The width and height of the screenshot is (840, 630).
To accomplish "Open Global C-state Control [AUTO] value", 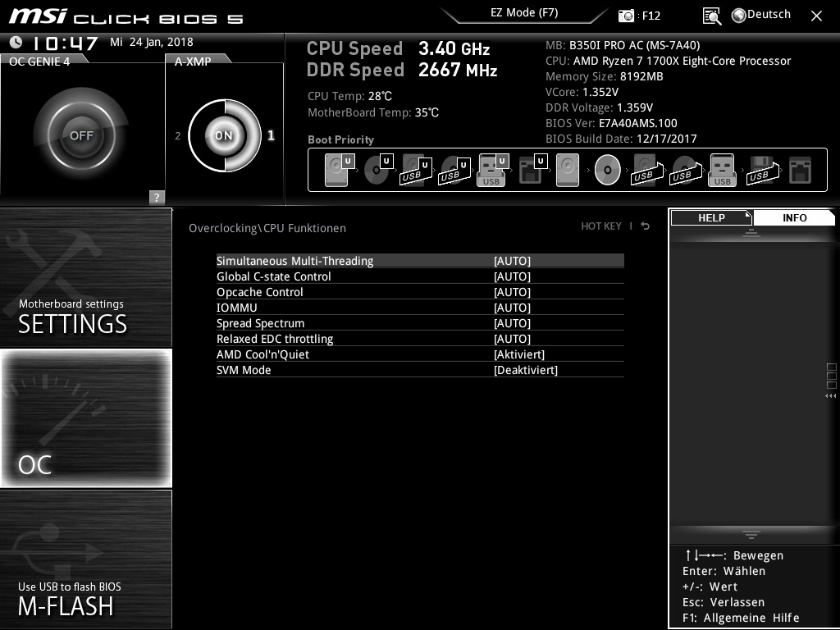I will (x=512, y=276).
